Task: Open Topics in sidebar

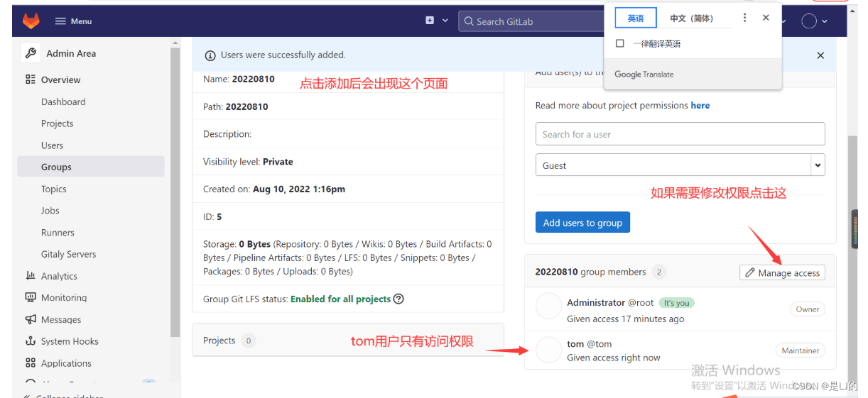Action: (x=53, y=189)
